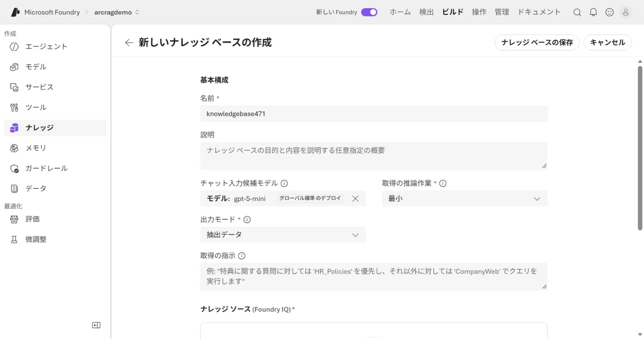644x339 pixels.
Task: Click the 説明 description textarea
Action: point(374,156)
